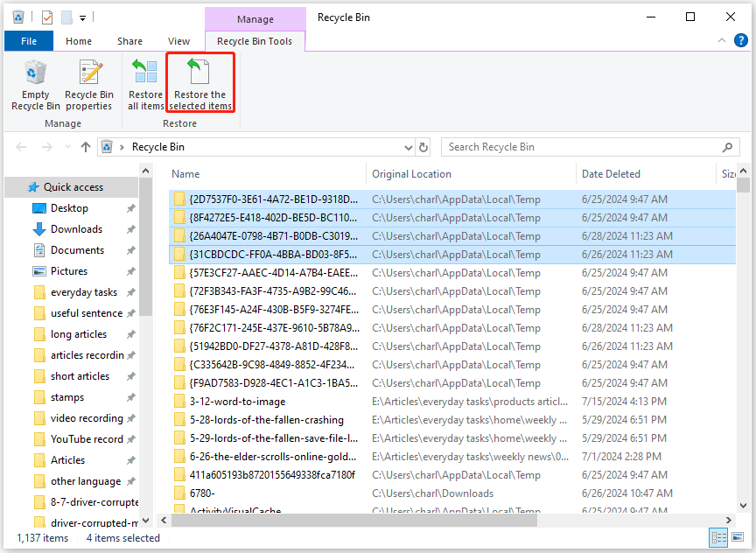756x553 pixels.
Task: Open stamps pinned folder
Action: point(67,397)
